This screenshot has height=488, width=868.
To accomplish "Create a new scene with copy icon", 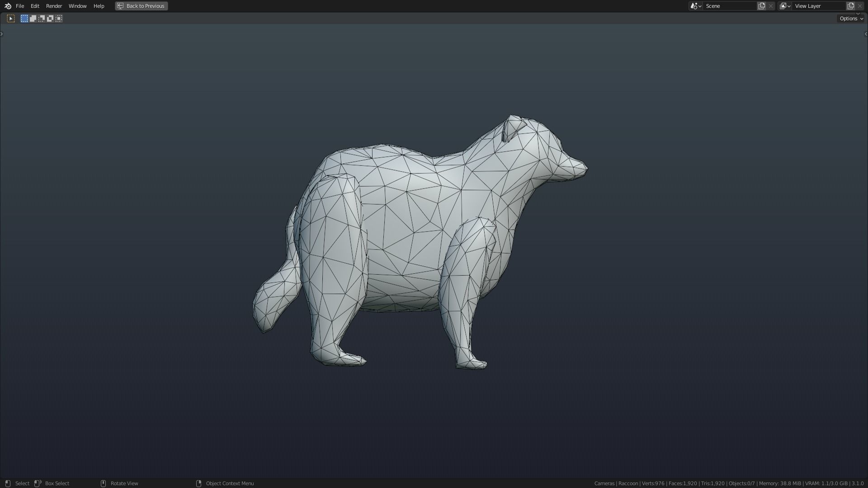I will point(762,6).
